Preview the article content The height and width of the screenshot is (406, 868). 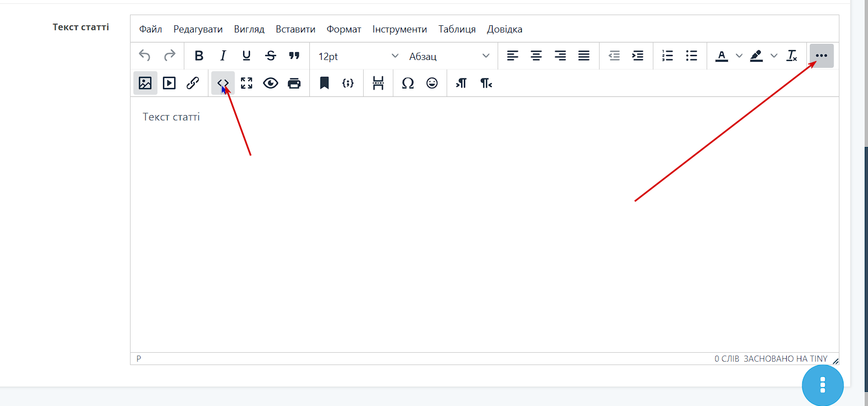click(271, 83)
